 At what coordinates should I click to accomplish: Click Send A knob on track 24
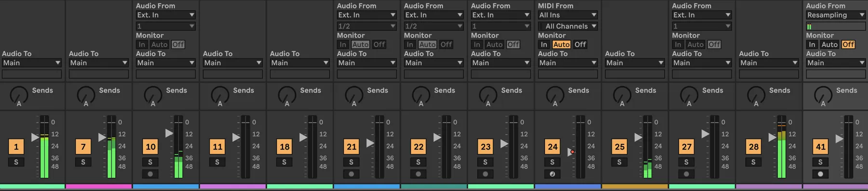(555, 95)
